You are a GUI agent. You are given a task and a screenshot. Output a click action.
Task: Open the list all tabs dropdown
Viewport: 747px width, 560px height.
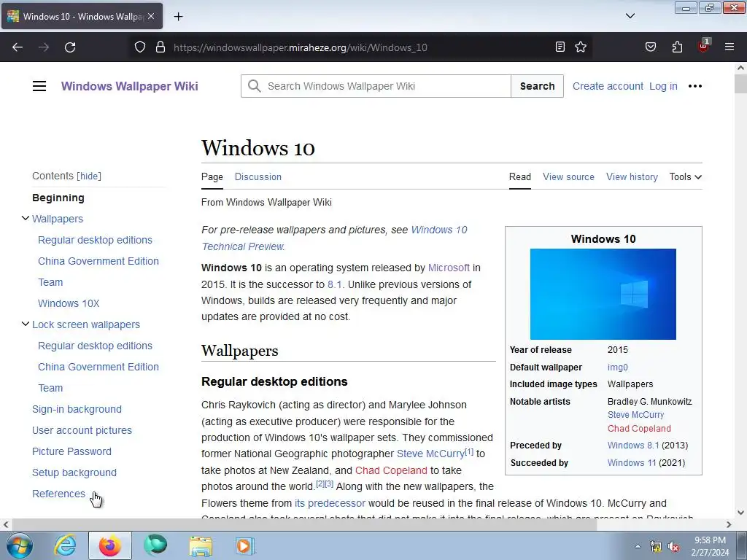[x=630, y=16]
